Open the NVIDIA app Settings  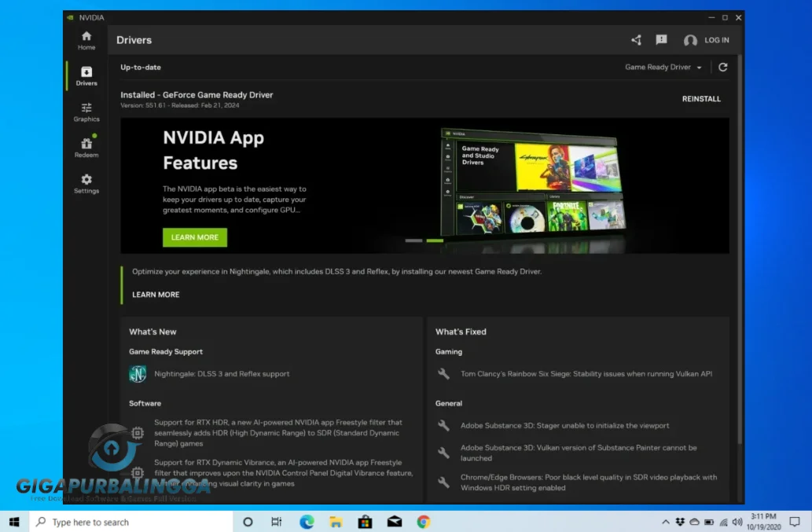pyautogui.click(x=86, y=184)
